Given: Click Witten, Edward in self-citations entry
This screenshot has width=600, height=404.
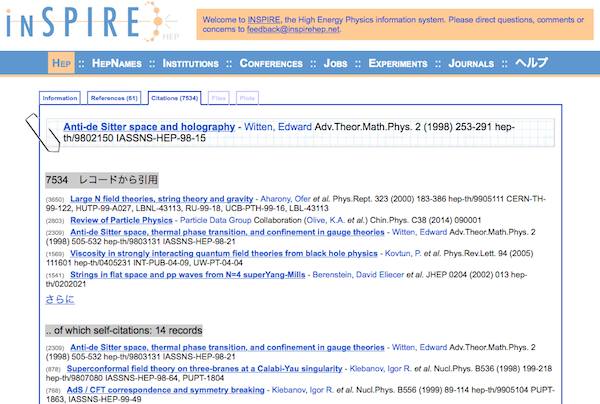Looking at the screenshot, I should click(419, 347).
